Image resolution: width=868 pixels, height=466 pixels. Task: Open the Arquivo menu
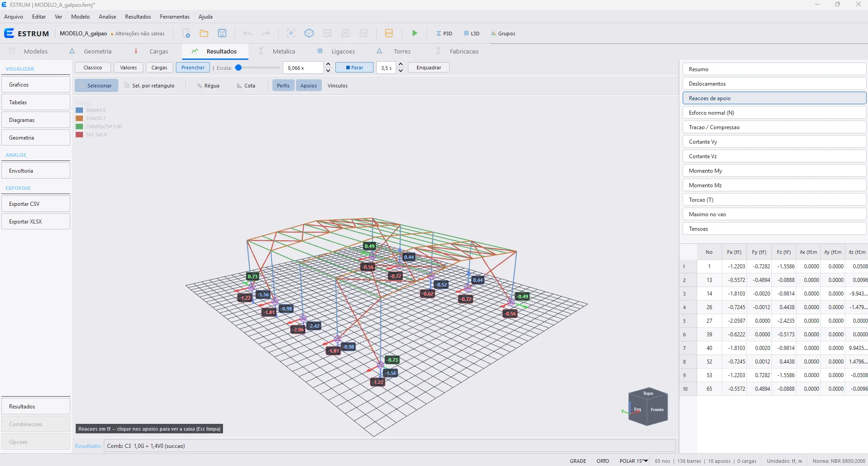click(14, 17)
